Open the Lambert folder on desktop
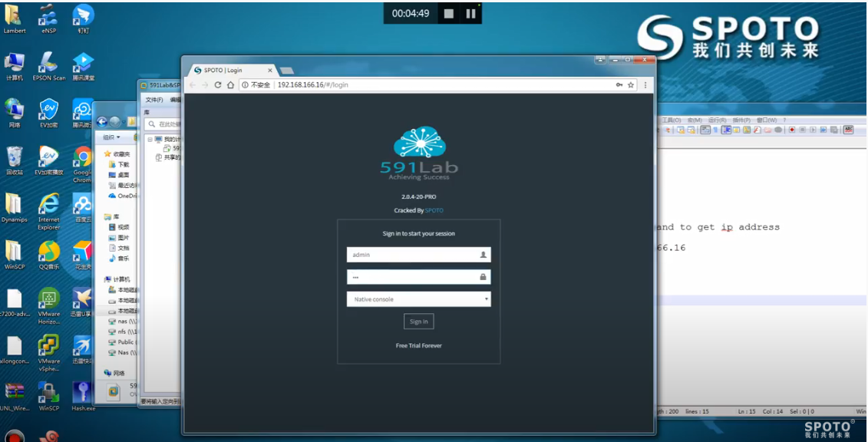The height and width of the screenshot is (442, 868). click(x=15, y=19)
